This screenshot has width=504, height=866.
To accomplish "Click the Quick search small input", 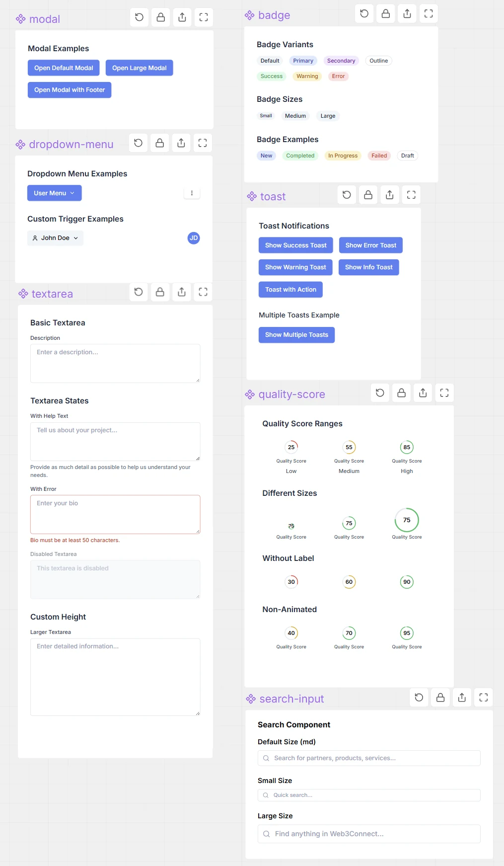I will (369, 795).
